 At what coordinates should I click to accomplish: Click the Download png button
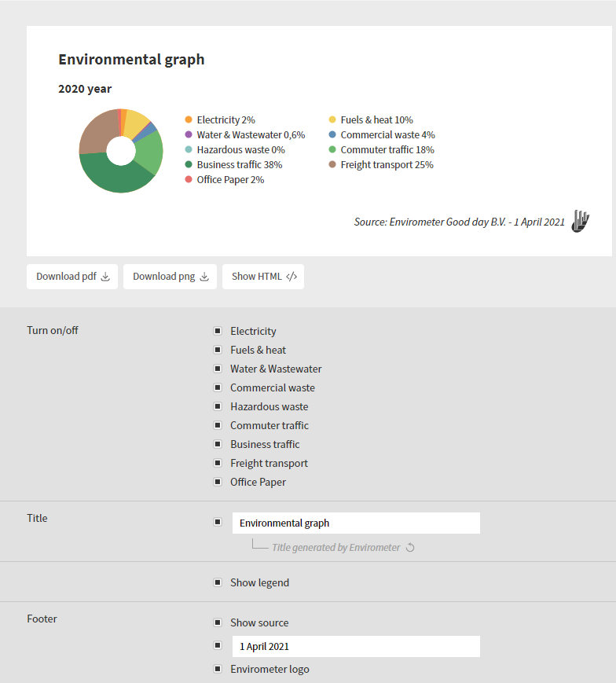pos(170,277)
